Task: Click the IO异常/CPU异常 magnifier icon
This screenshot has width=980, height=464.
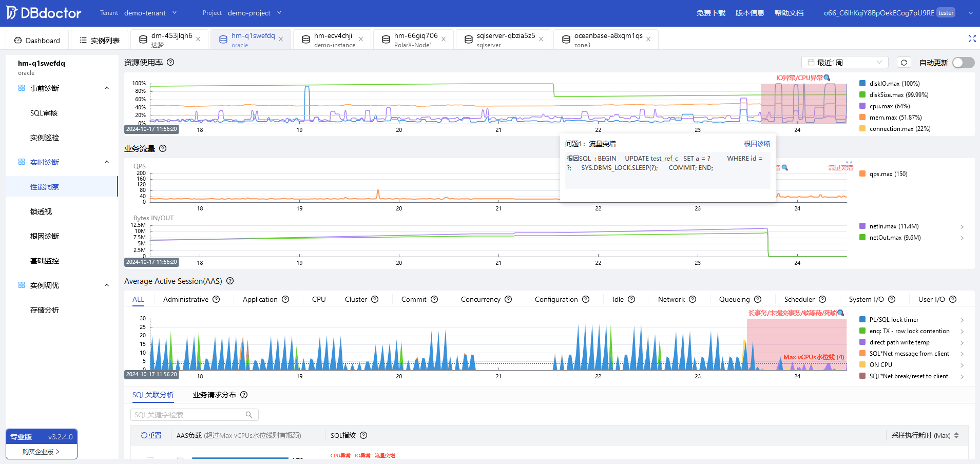Action: pos(827,78)
